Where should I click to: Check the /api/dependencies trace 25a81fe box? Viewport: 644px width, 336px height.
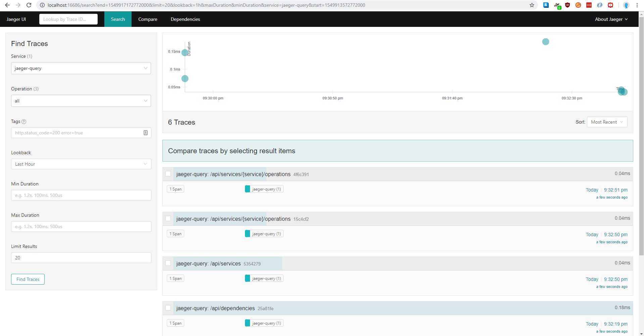click(168, 308)
